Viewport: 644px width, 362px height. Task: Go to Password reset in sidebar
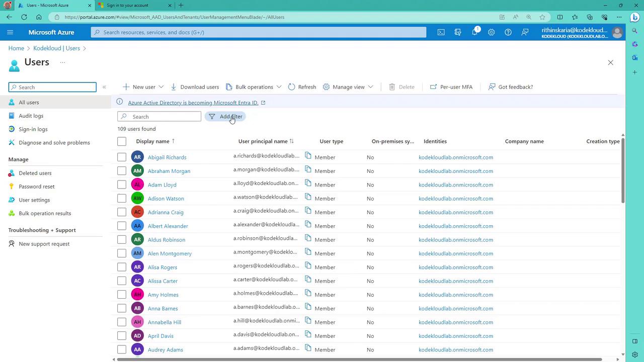click(37, 187)
